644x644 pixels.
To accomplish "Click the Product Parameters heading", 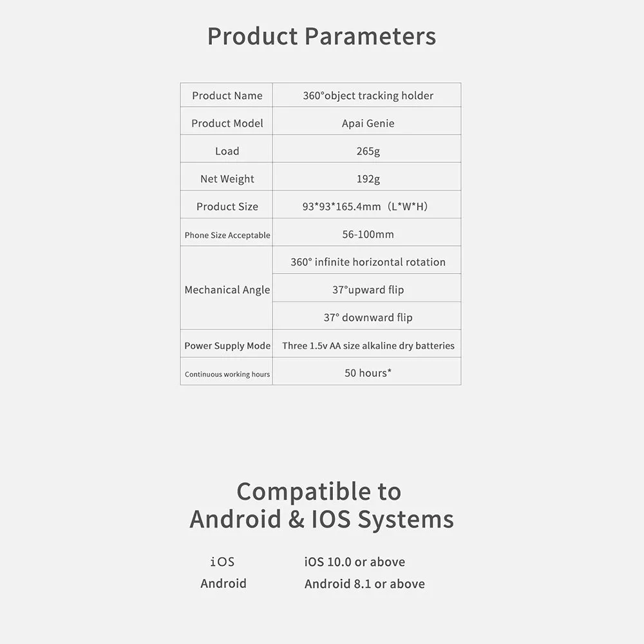I will point(321,36).
